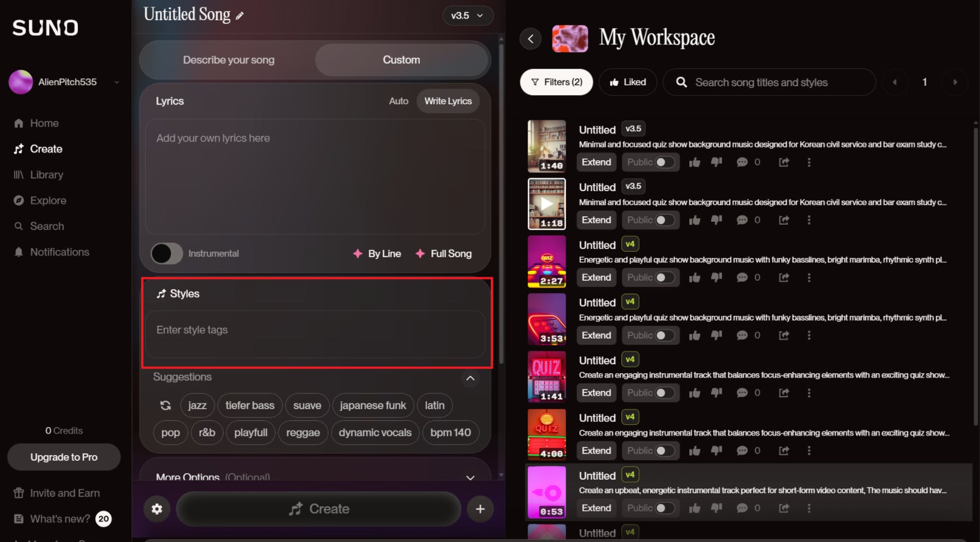Screen dimensions: 980x542
Task: Edit song title with pencil icon
Action: pyautogui.click(x=240, y=16)
